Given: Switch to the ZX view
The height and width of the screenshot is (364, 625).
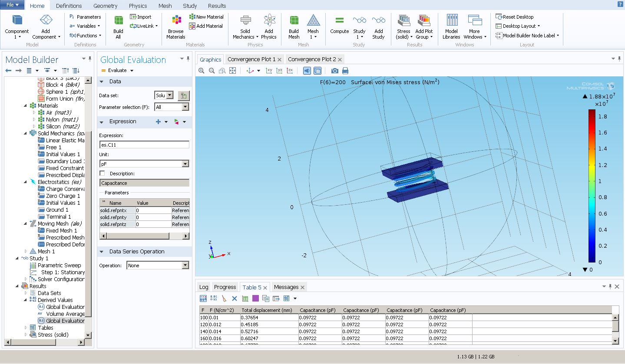Looking at the screenshot, I should click(290, 71).
